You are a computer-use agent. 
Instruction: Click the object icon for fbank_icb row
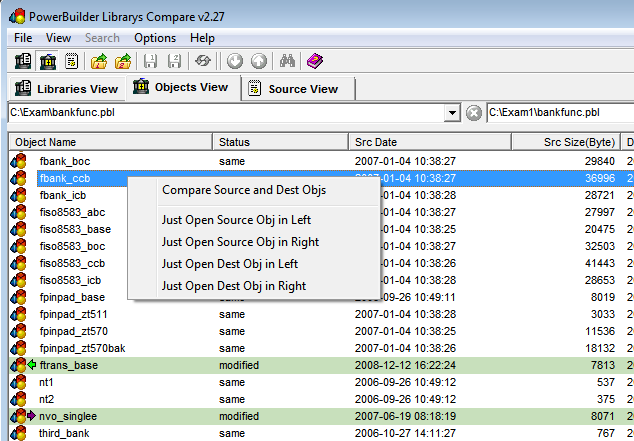pyautogui.click(x=18, y=195)
